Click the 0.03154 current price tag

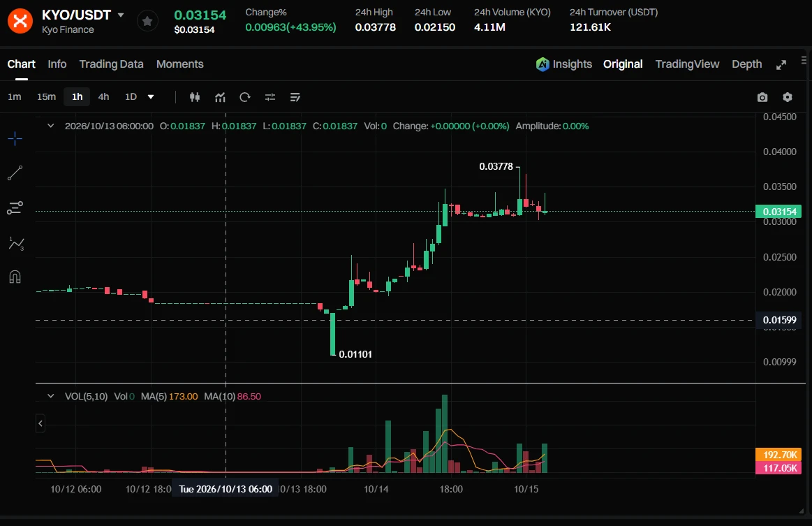[x=779, y=212]
